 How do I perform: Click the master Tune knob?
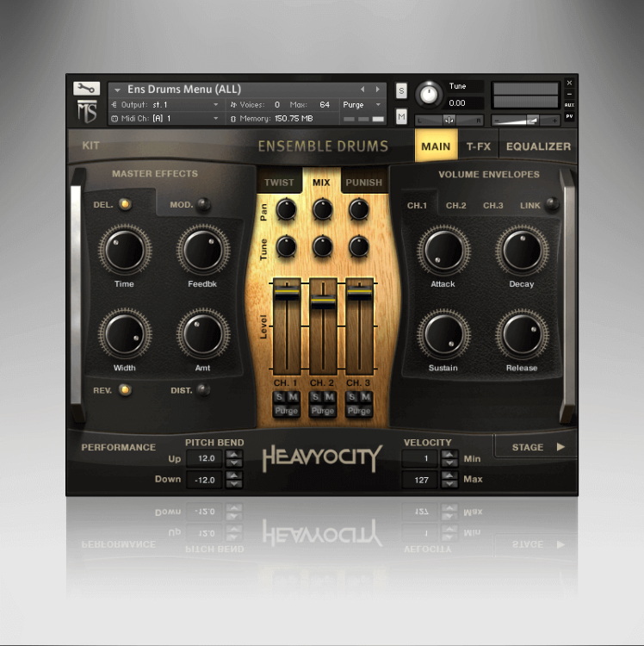coord(428,95)
